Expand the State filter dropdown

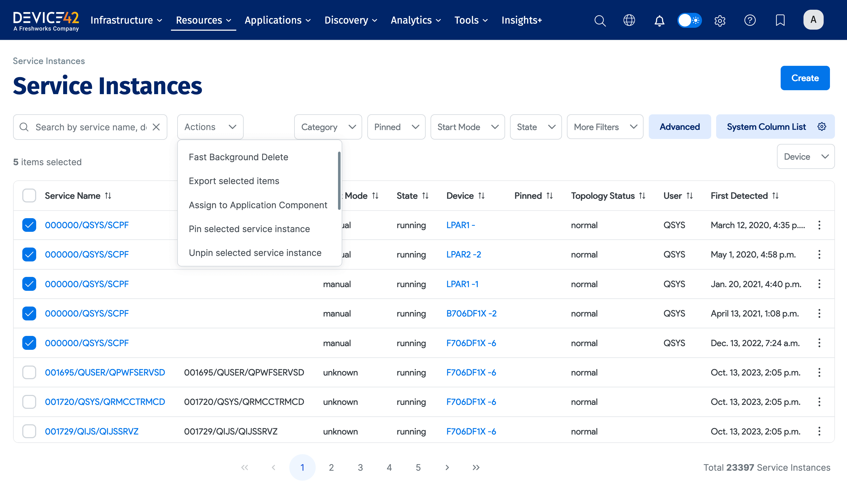535,127
